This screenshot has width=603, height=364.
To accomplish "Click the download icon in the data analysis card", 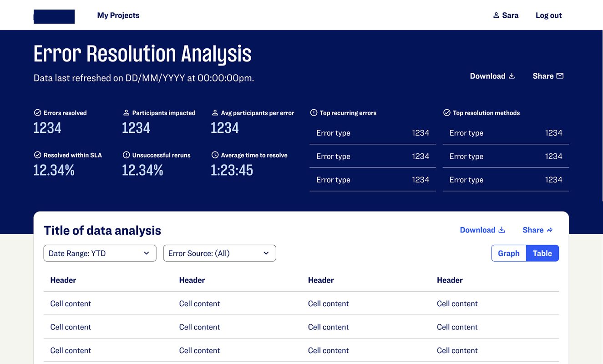I will pyautogui.click(x=502, y=230).
